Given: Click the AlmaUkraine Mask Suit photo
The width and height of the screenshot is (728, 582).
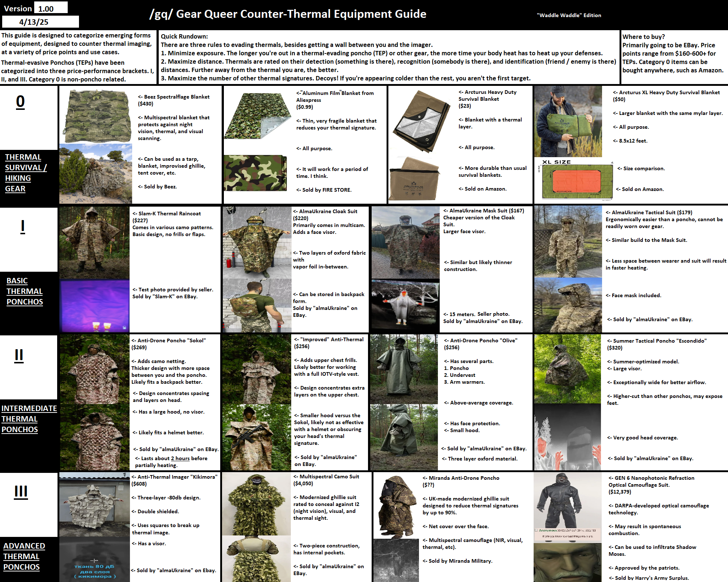Looking at the screenshot, I should tap(405, 242).
